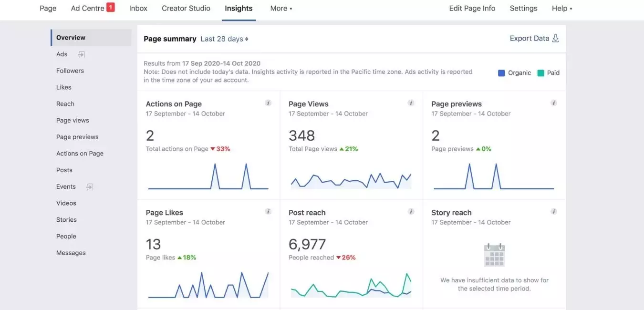Click Export Data button
644x310 pixels.
[x=534, y=39]
